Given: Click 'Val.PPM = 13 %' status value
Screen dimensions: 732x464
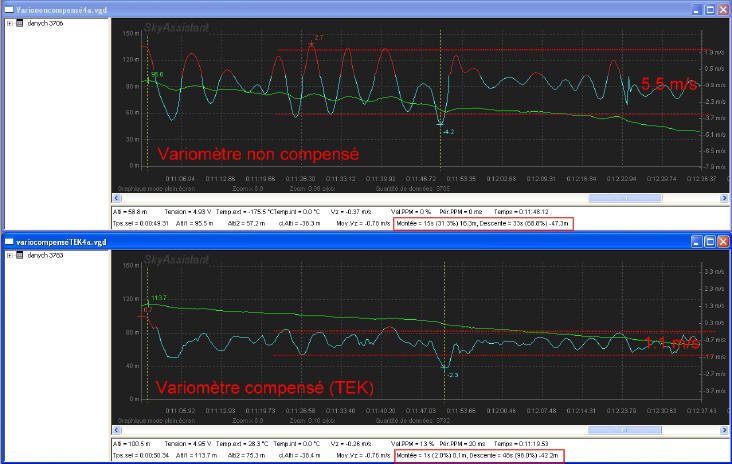Looking at the screenshot, I should pyautogui.click(x=411, y=444).
